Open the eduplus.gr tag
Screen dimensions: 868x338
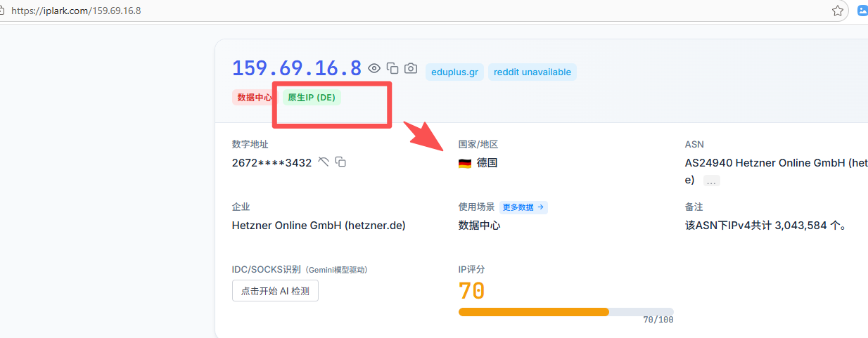[454, 72]
